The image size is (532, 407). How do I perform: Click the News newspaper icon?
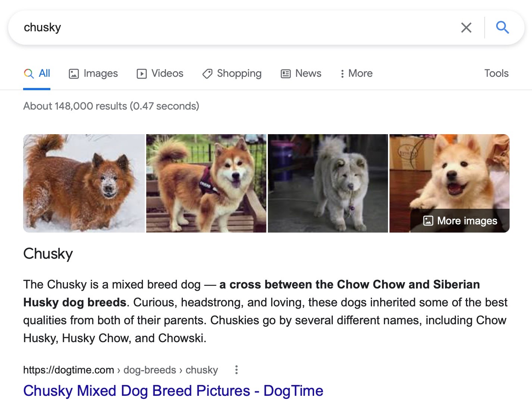point(285,73)
